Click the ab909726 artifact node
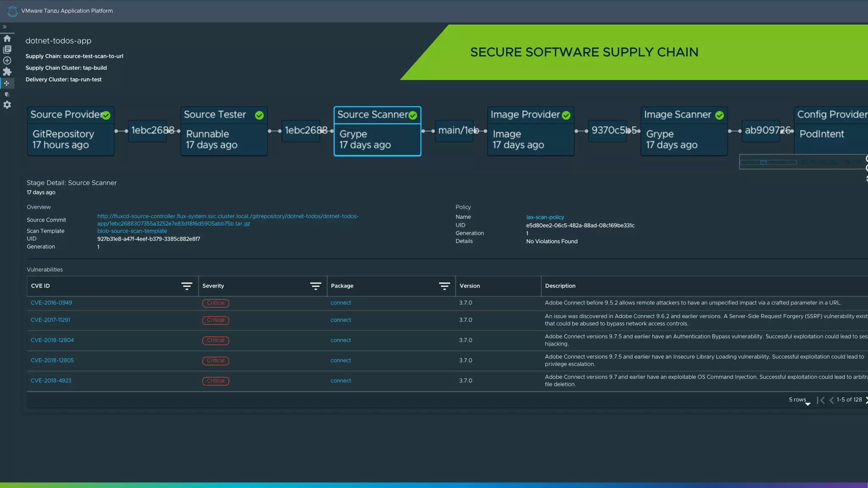Viewport: 868px width, 488px height. click(761, 130)
